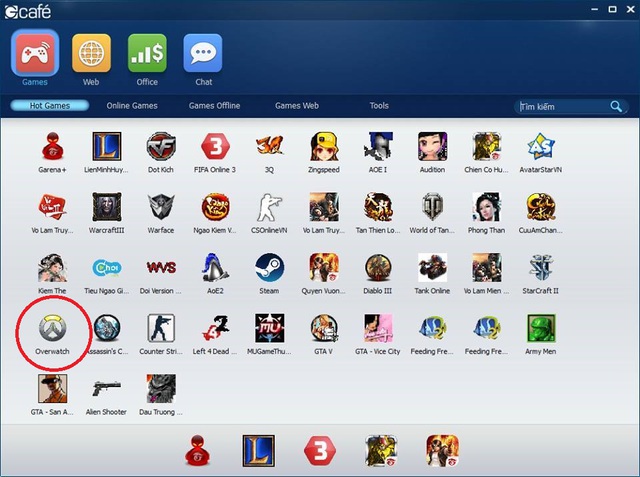The width and height of the screenshot is (640, 477).
Task: Switch to Games Web tab
Action: [297, 106]
